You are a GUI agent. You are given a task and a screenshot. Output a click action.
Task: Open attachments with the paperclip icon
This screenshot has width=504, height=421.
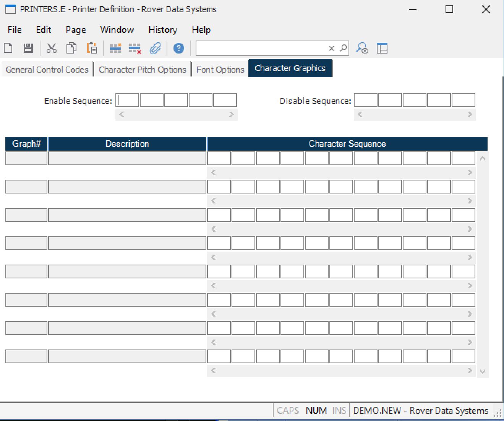[x=155, y=48]
